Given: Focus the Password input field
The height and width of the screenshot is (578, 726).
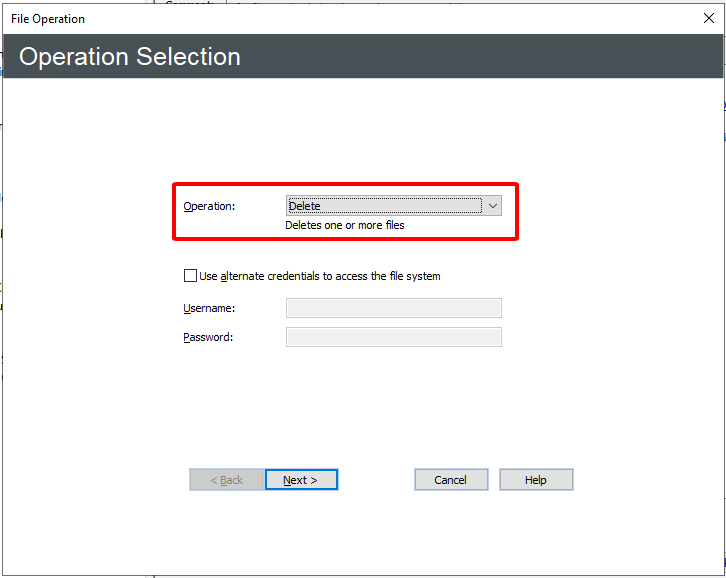Looking at the screenshot, I should [394, 337].
